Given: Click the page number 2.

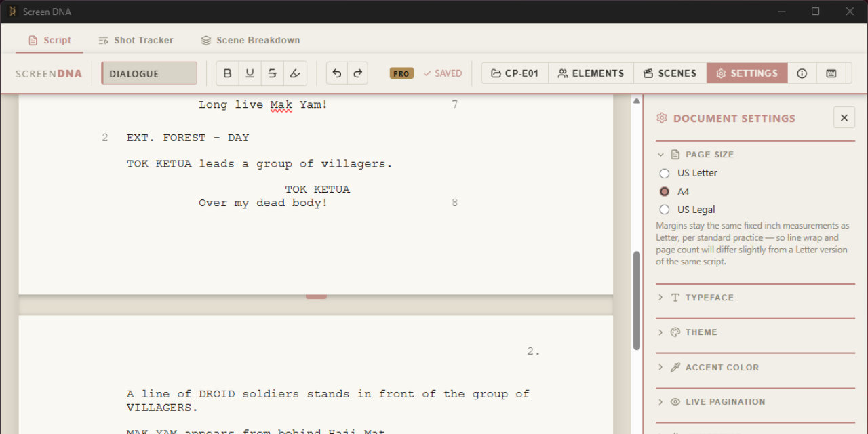Looking at the screenshot, I should [534, 351].
